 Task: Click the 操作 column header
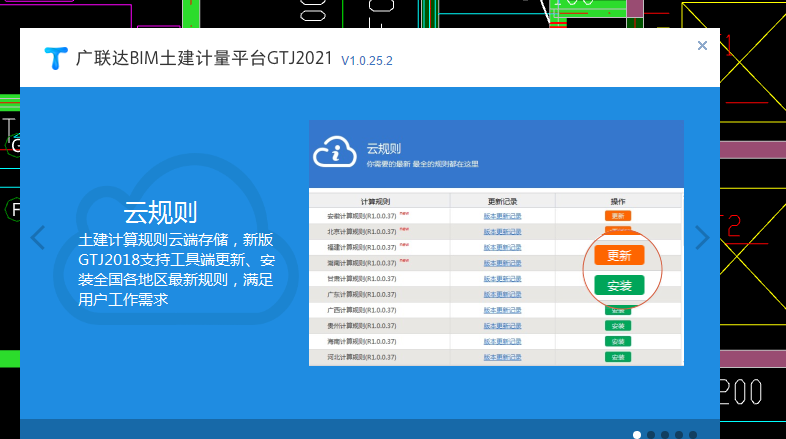click(x=618, y=201)
